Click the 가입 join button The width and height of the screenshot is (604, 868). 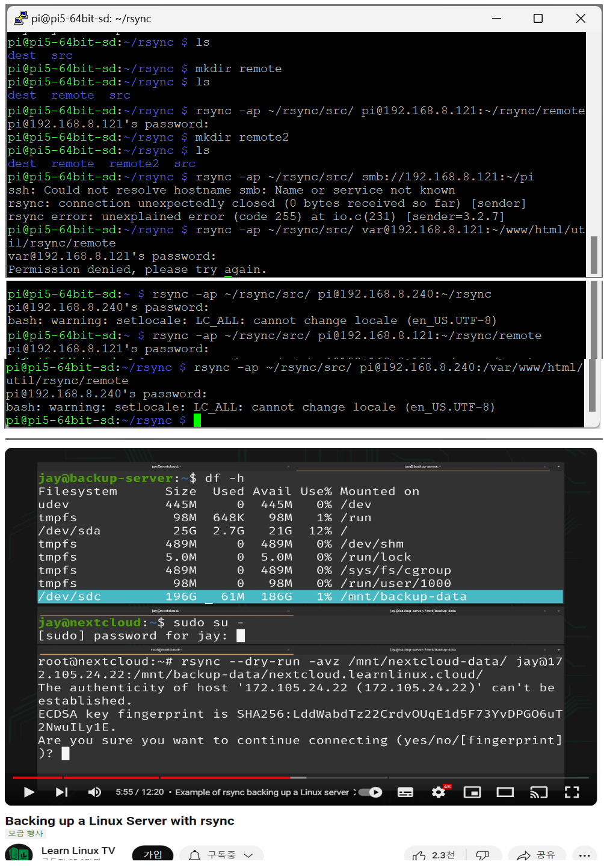click(153, 855)
